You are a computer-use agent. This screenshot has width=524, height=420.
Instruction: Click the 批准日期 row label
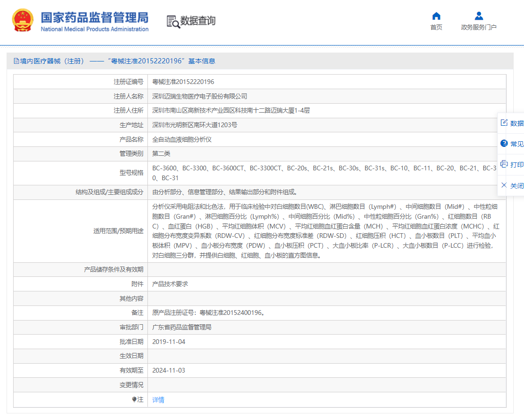point(131,342)
